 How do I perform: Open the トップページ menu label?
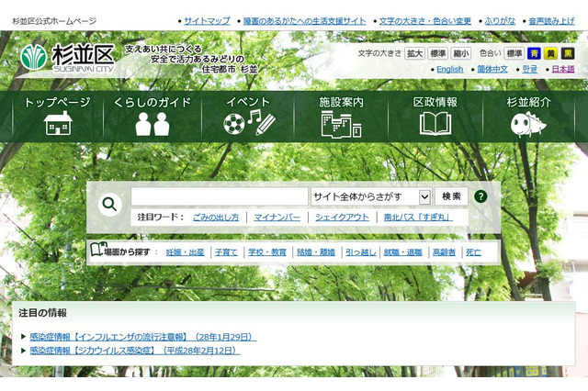coord(57,102)
